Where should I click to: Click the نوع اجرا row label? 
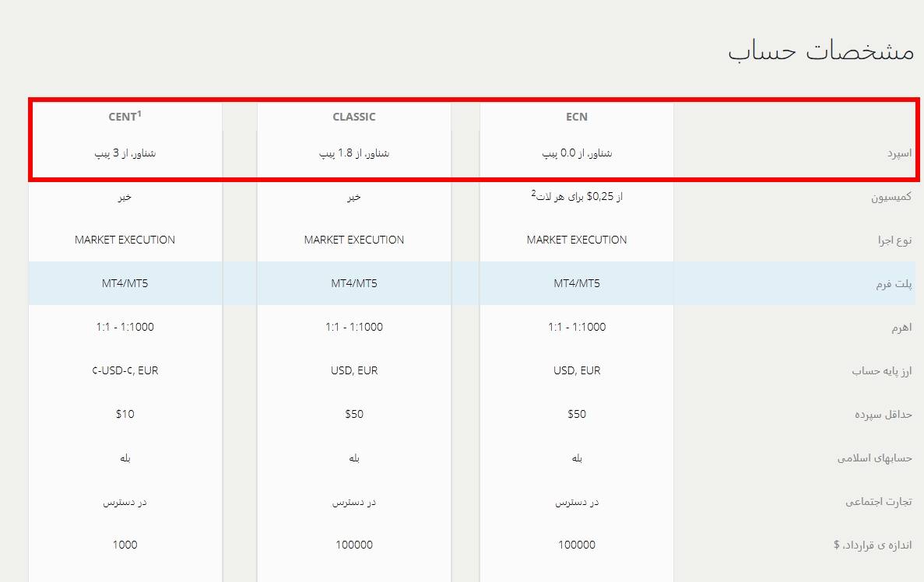point(894,240)
